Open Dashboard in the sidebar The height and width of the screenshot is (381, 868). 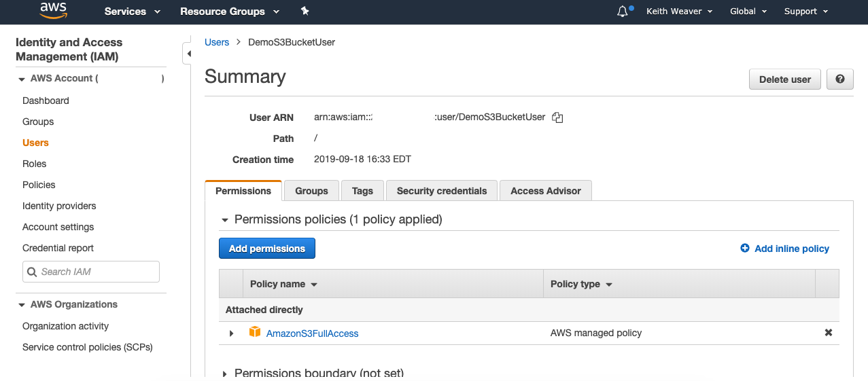[46, 101]
